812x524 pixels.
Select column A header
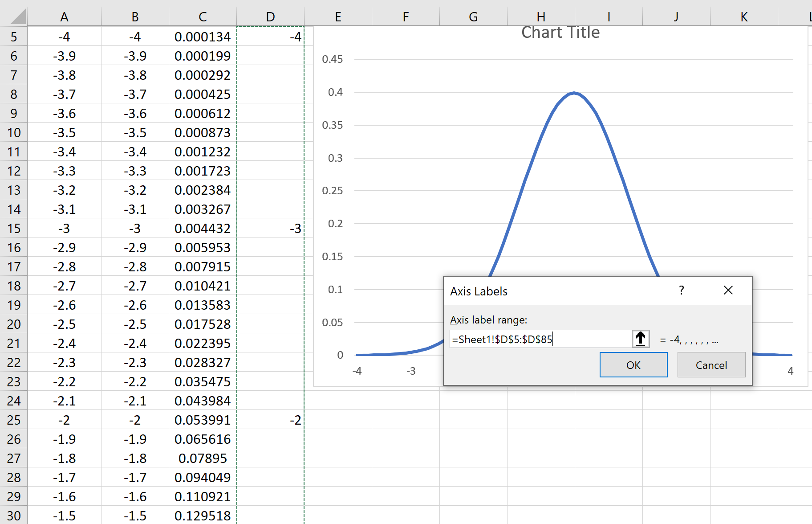65,16
